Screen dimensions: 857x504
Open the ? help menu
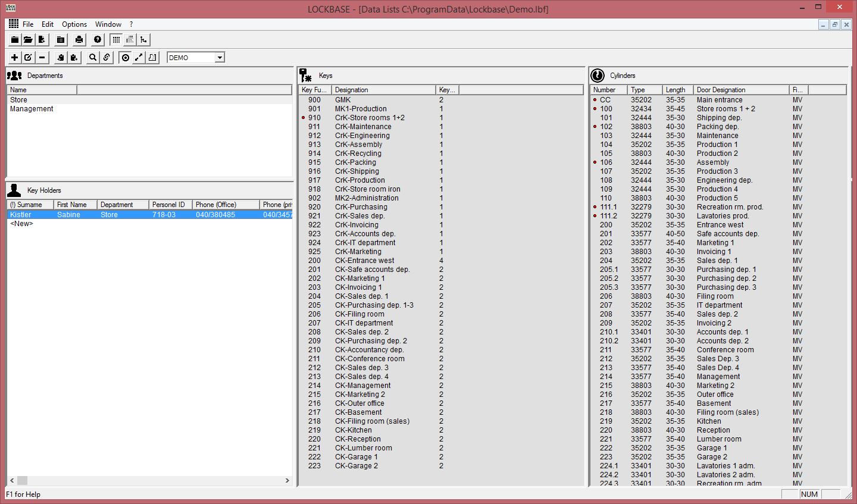pos(131,24)
